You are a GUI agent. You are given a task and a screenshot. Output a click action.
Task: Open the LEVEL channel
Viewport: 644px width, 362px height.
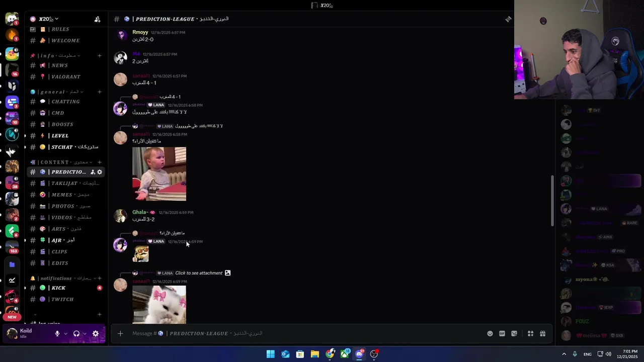click(x=65, y=136)
